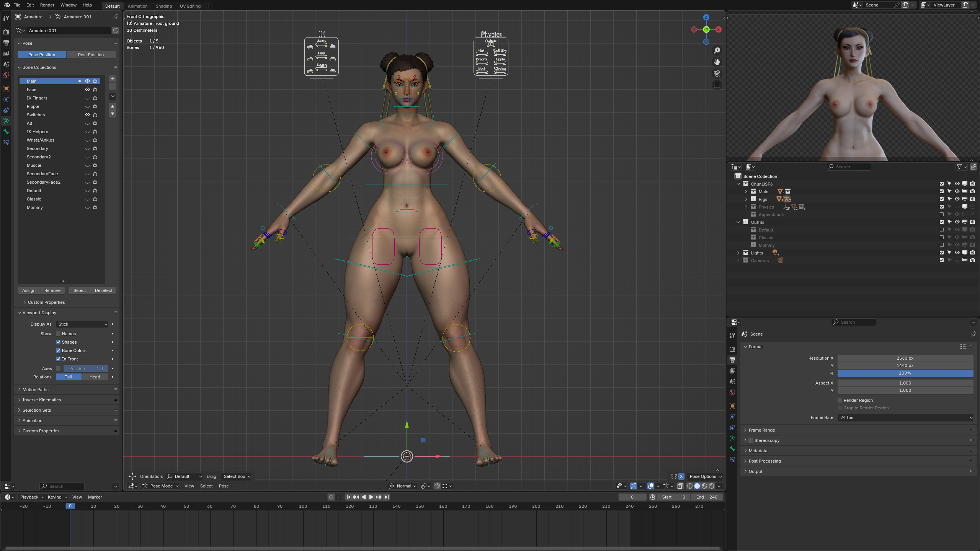Screen dimensions: 980x551
Task: Jump to next keyframe button
Action: [x=379, y=497]
